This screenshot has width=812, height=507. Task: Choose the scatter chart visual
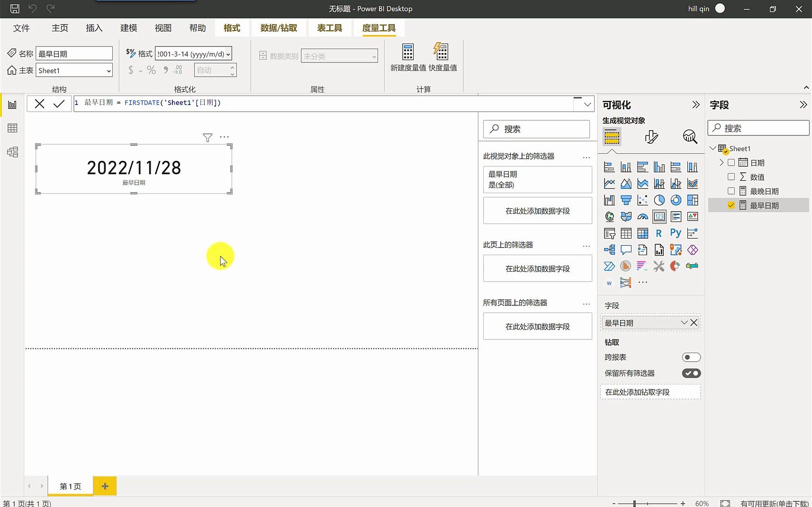coord(642,200)
